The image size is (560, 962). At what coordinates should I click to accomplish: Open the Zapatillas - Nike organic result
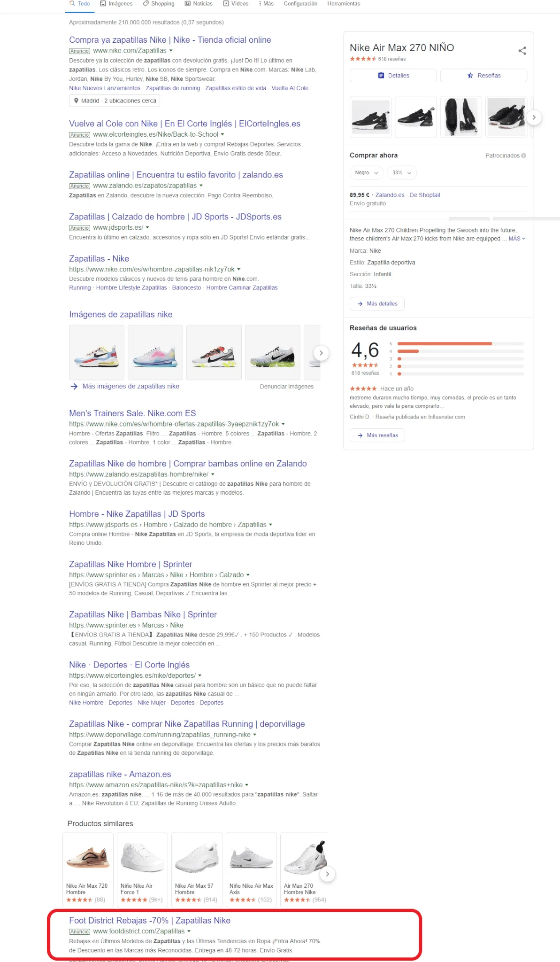tap(99, 259)
